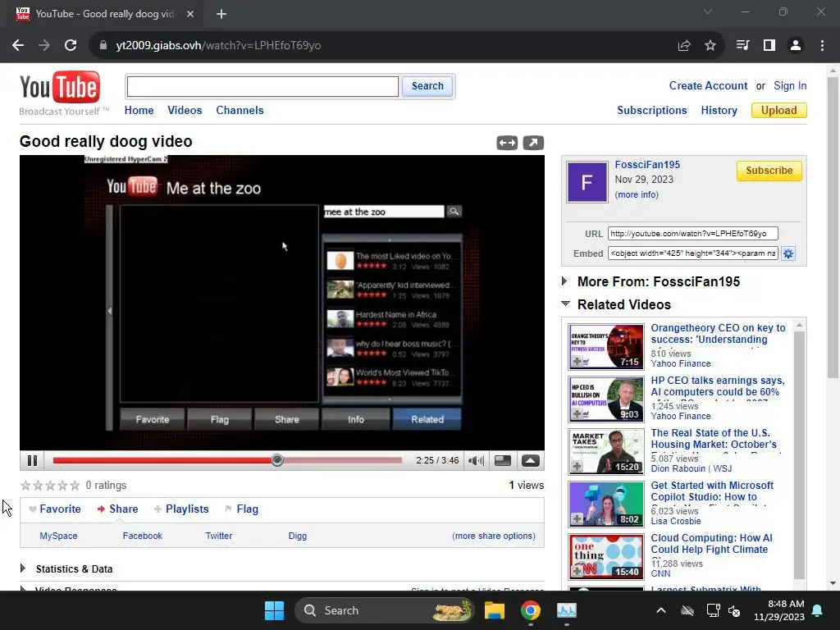The width and height of the screenshot is (840, 630).
Task: Click the video progress slider handle
Action: 277,460
